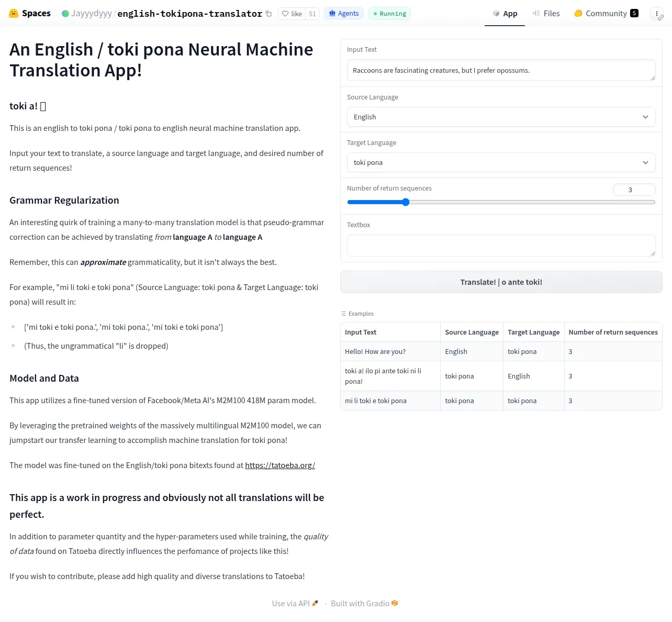Switch to the App tab
The image size is (672, 622).
coord(505,14)
